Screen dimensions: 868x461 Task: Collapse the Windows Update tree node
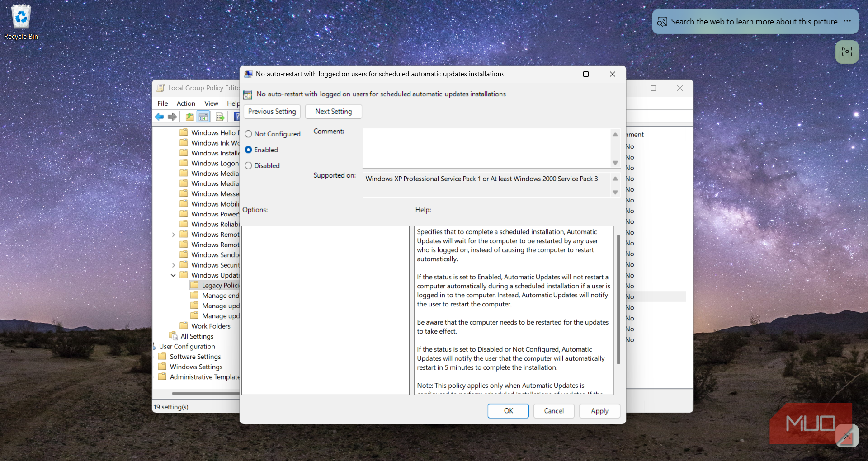click(173, 275)
